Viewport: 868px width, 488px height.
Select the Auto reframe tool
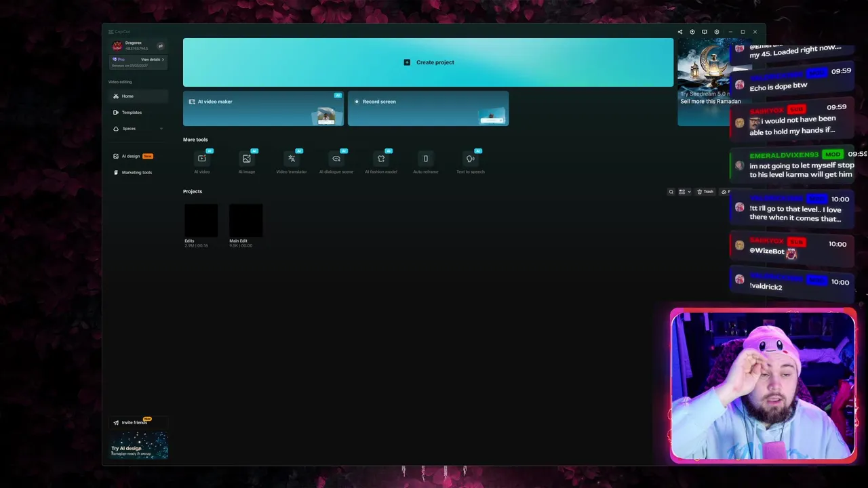click(426, 162)
